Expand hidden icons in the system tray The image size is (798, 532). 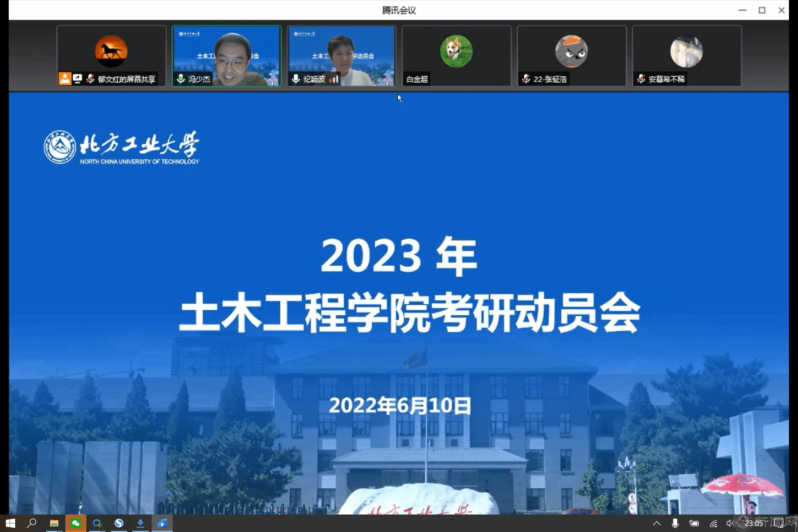(x=657, y=523)
